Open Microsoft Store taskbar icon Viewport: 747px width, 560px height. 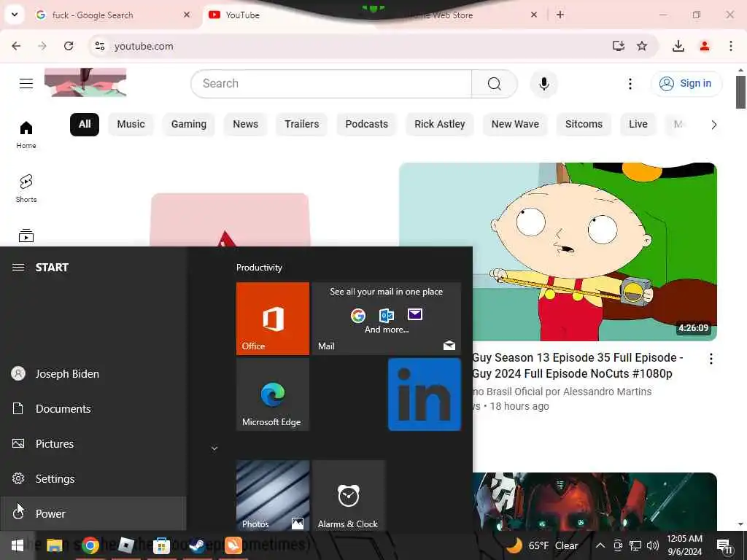coord(161,545)
